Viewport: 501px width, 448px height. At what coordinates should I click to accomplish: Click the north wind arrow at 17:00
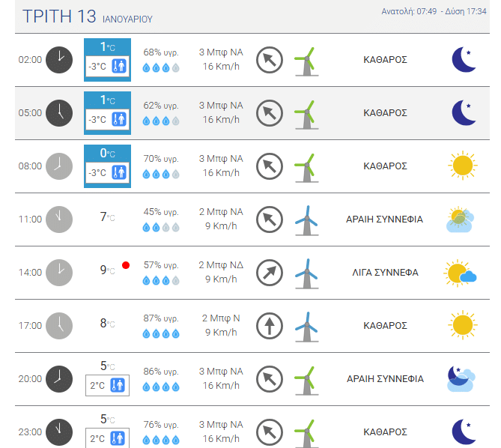click(x=269, y=326)
